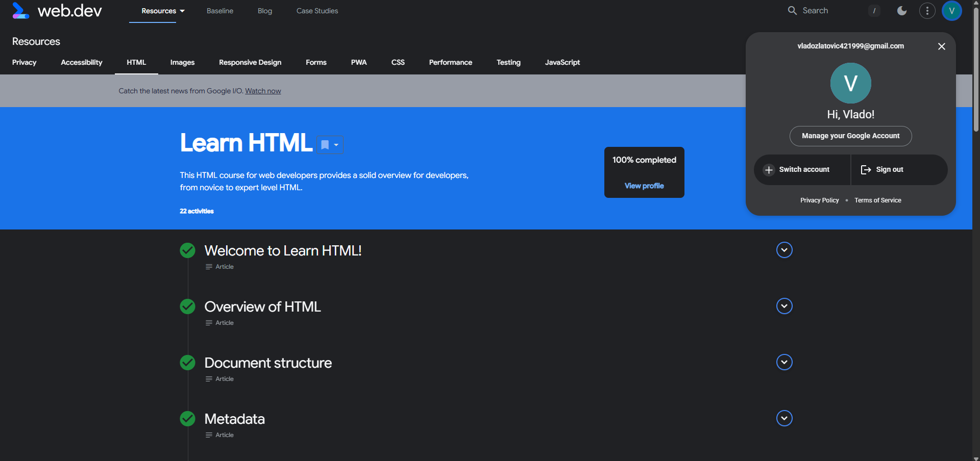This screenshot has width=980, height=461.
Task: Click Article label under Welcome to Learn HTML
Action: coord(225,267)
